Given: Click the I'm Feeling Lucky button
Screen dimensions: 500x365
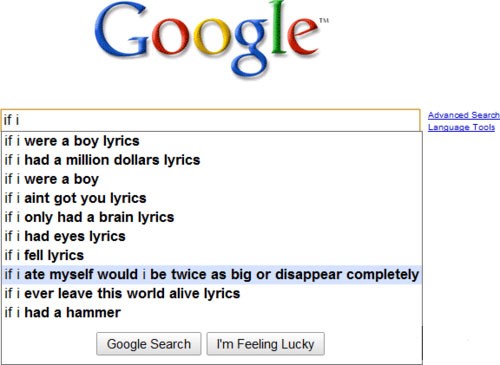Looking at the screenshot, I should click(x=265, y=344).
